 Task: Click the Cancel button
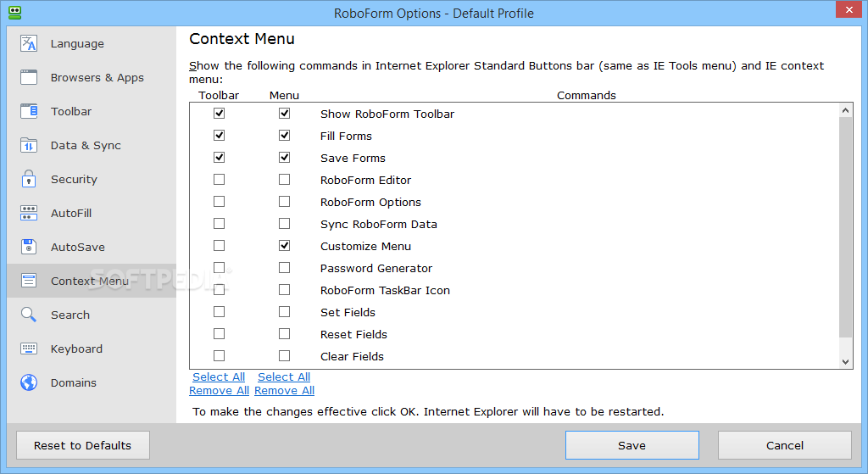coord(784,445)
